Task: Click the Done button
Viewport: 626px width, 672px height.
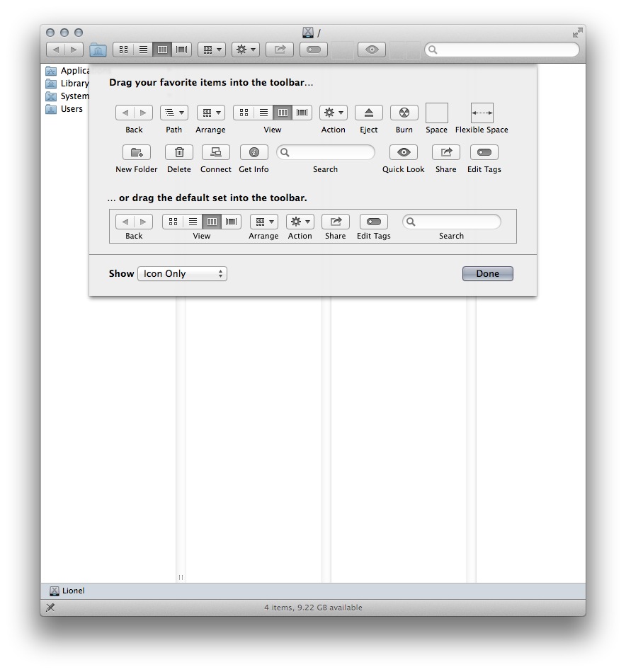Action: point(487,273)
